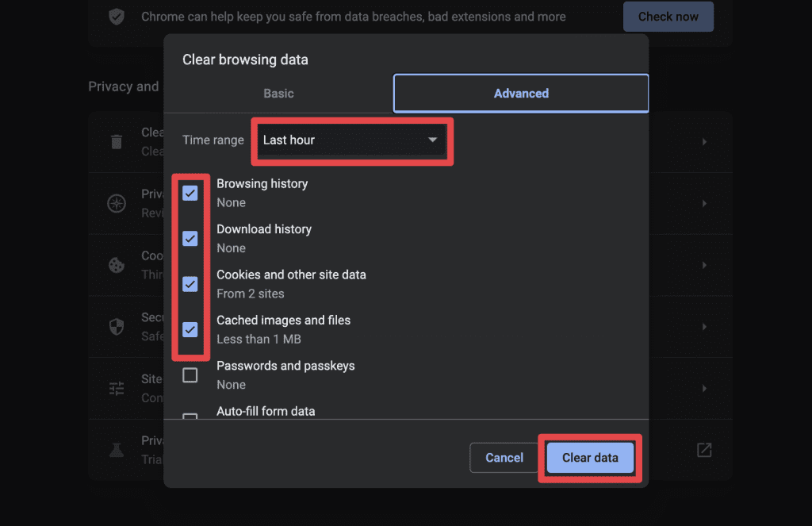Select the Advanced tab
812x526 pixels.
521,94
